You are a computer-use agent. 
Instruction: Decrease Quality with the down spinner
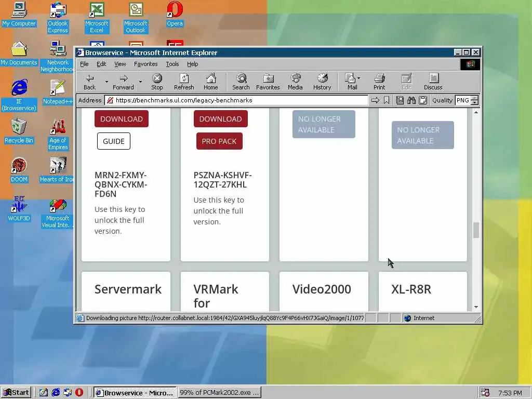click(475, 102)
